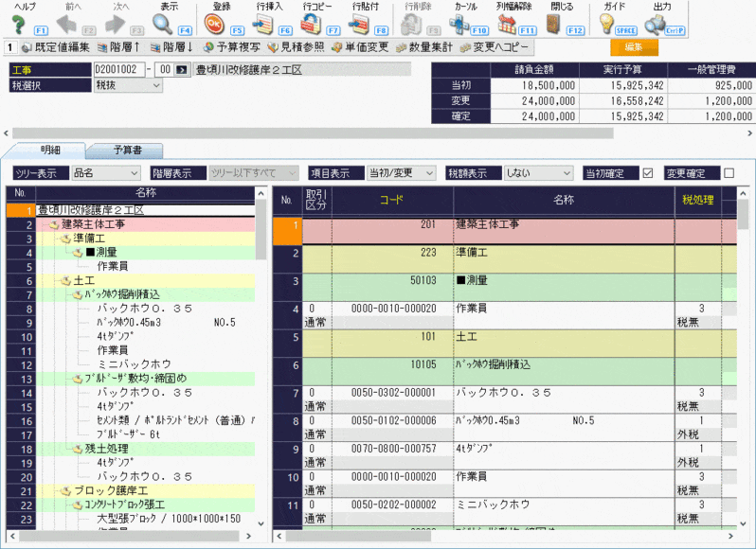Screen dimensions: 756x549
Task: Click code cell 0070-0800-000757
Action: [393, 449]
